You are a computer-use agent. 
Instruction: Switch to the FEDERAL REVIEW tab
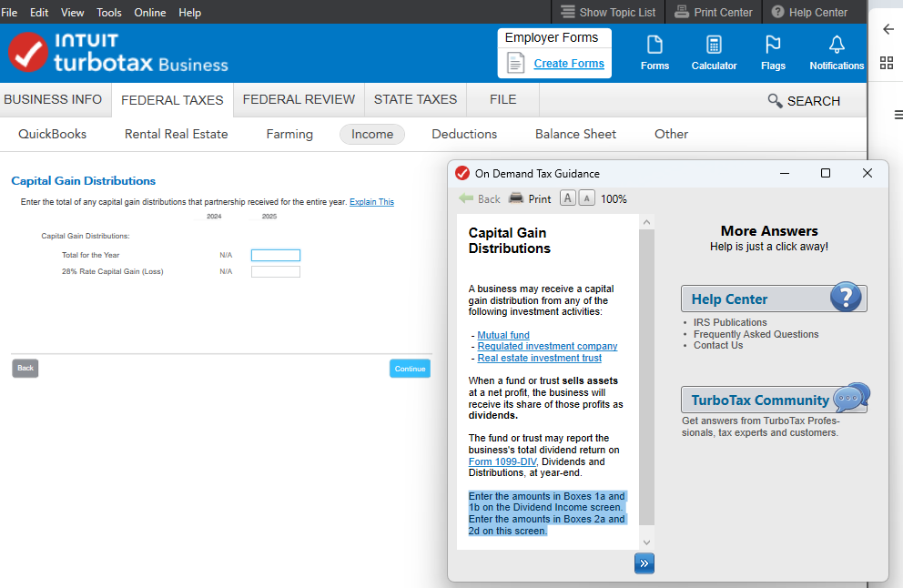[x=299, y=99]
